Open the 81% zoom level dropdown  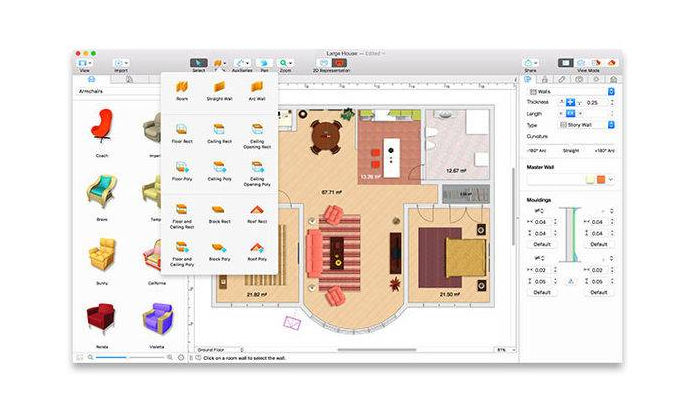(x=505, y=350)
